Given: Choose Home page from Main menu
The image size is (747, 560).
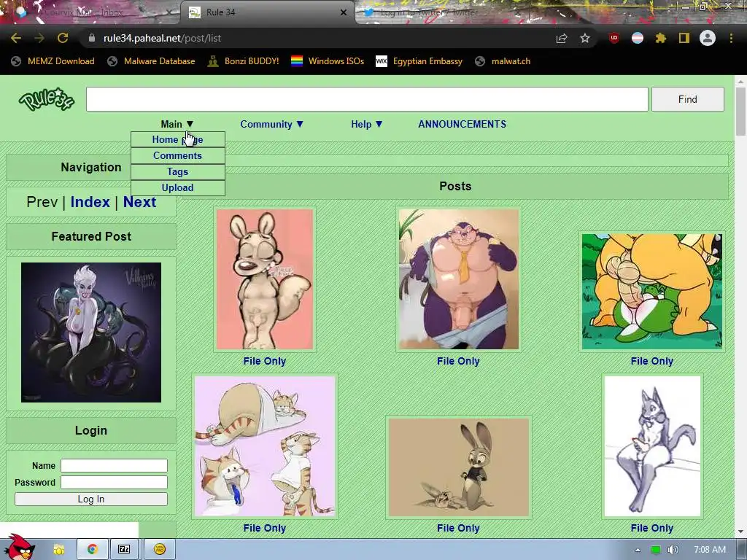Looking at the screenshot, I should point(178,139).
